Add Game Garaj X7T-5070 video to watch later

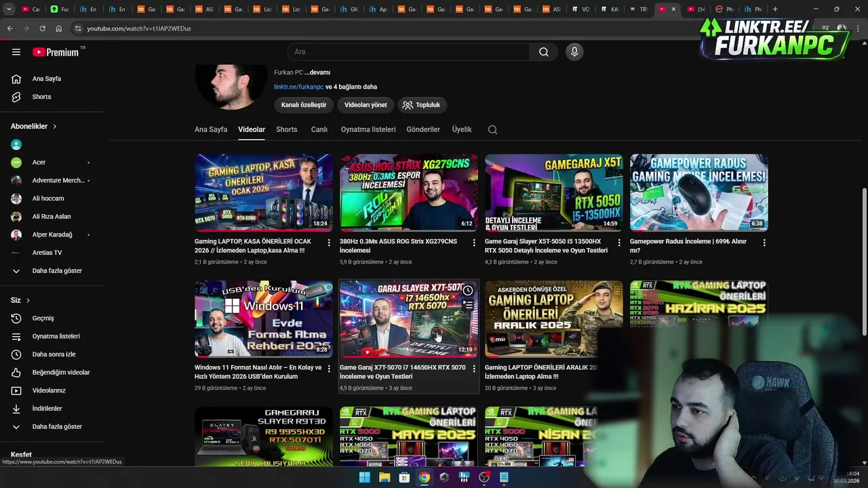[468, 290]
